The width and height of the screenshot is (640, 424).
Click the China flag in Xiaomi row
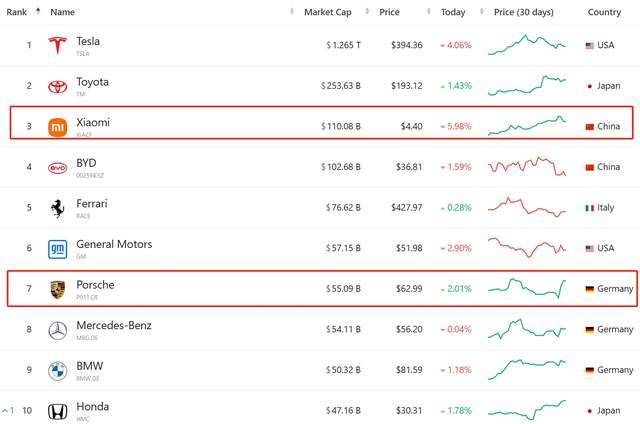pos(589,127)
